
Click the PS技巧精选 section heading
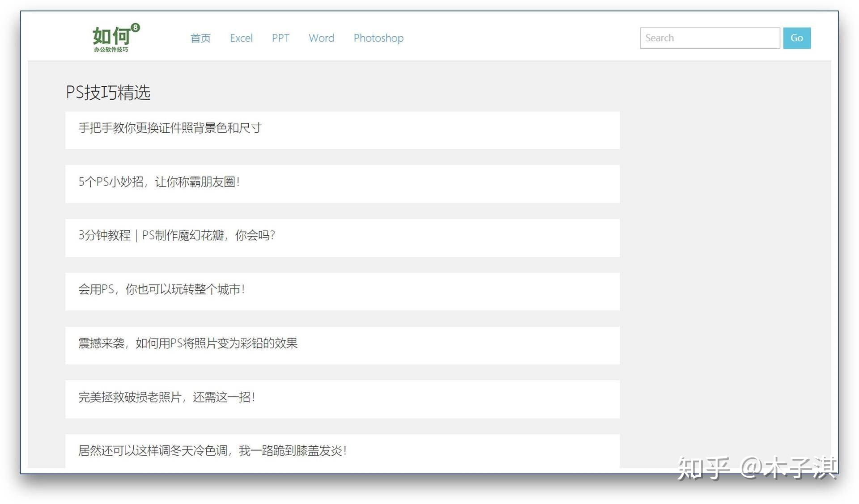[108, 92]
